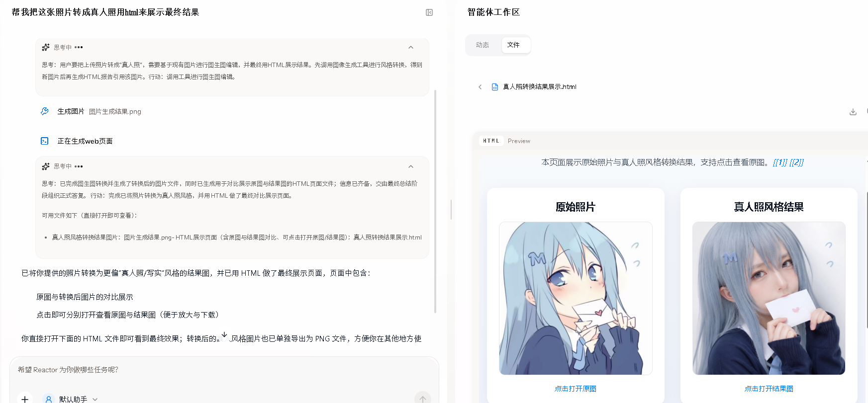Open the 点击打开原图 link

pyautogui.click(x=576, y=389)
